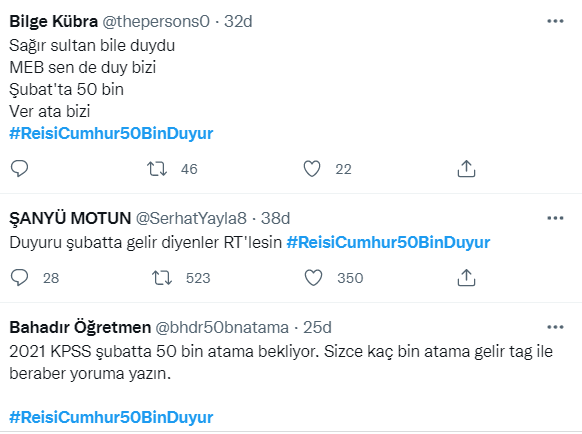The image size is (582, 434).
Task: Like the tweet with 22 likes
Action: 312,169
